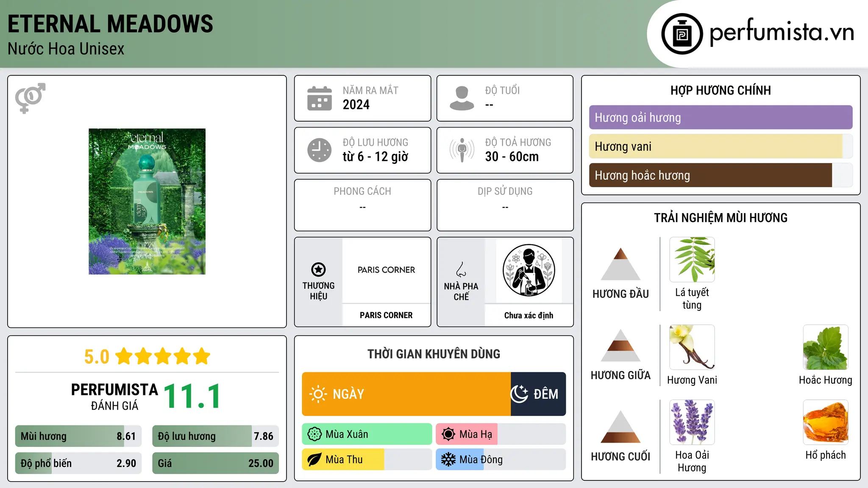Click the Hương Đầu pyramid icon
This screenshot has width=868, height=488.
click(620, 264)
